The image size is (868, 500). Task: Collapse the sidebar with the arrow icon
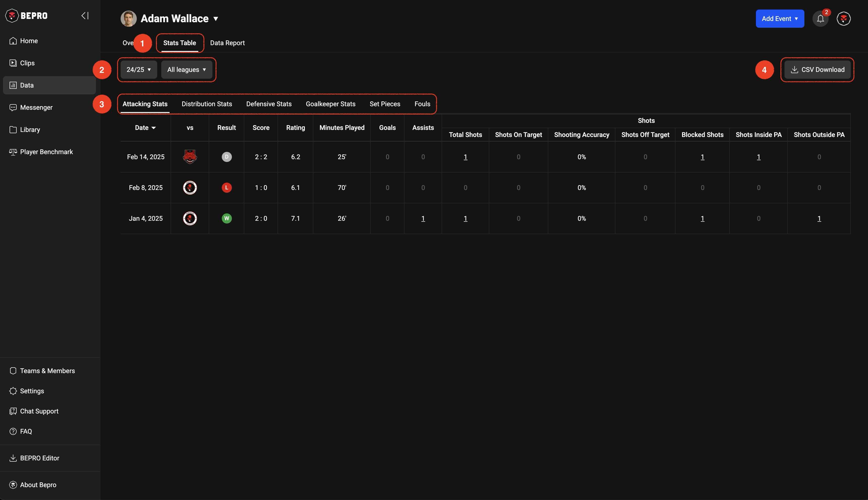[85, 16]
